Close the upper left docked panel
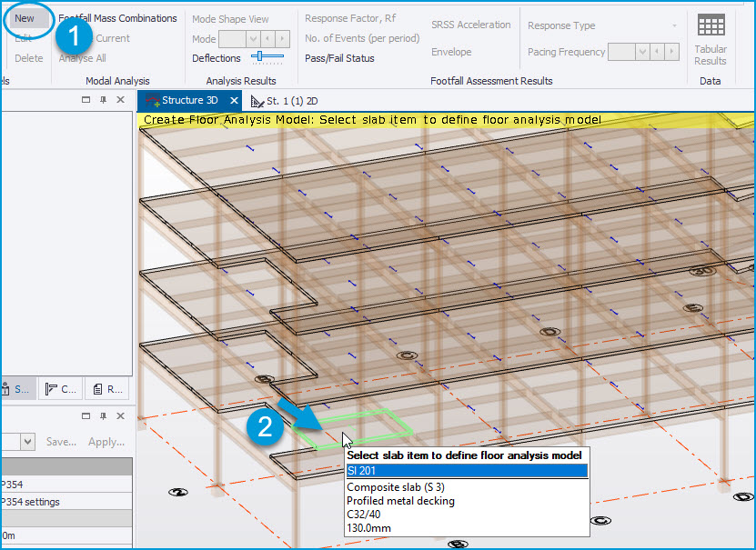Image resolution: width=756 pixels, height=550 pixels. 121,100
